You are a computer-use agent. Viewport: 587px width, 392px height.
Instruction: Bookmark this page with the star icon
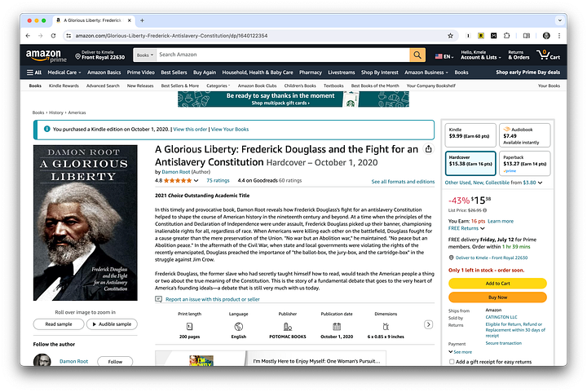click(450, 36)
